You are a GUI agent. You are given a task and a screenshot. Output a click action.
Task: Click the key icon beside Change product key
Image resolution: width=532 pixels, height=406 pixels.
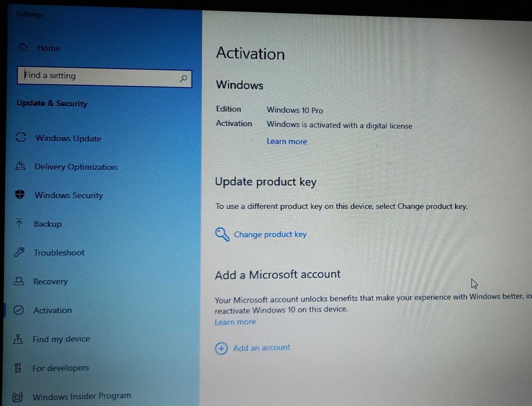click(222, 234)
